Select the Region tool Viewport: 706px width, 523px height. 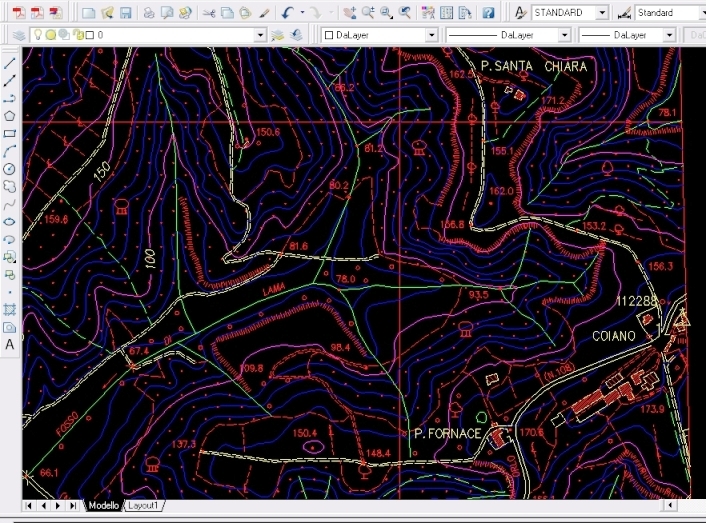click(x=9, y=327)
